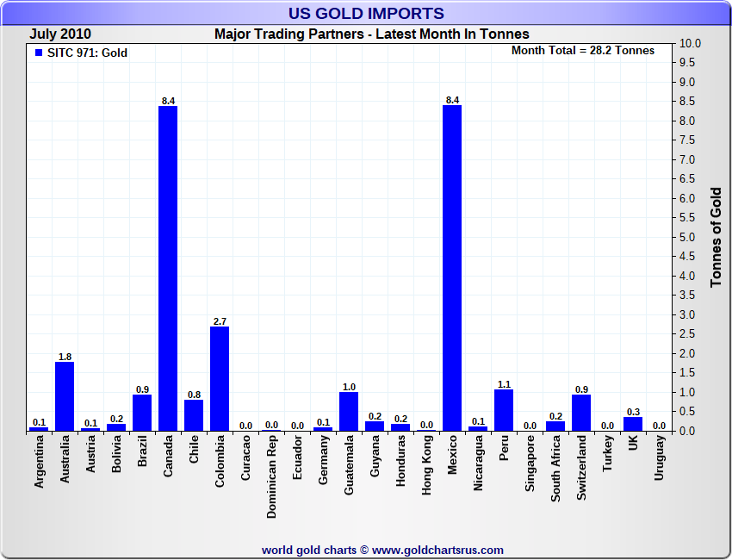Screen dimensions: 732x560
Task: Click the Australia bar in the chart
Action: point(65,396)
